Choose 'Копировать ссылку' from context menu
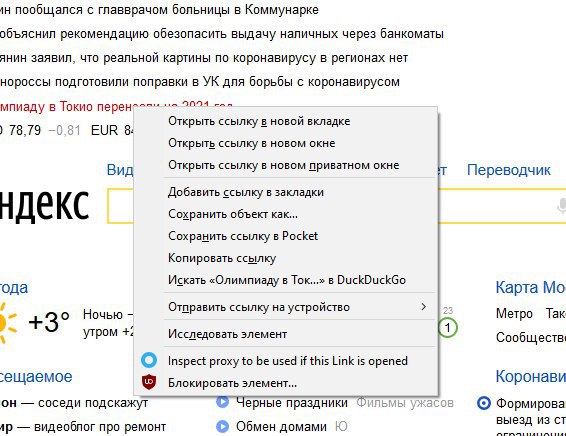This screenshot has height=436, width=566. click(x=285, y=258)
